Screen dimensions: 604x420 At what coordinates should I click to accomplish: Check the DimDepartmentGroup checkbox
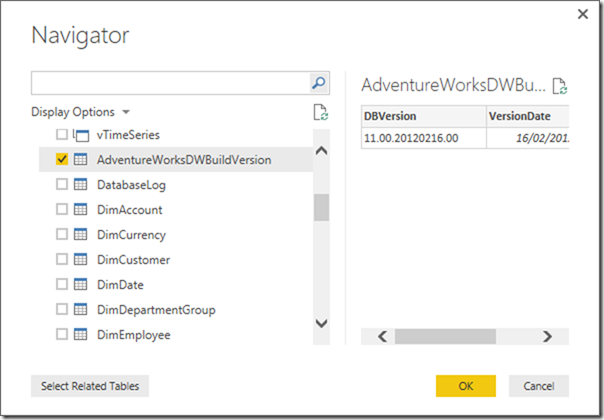(62, 309)
